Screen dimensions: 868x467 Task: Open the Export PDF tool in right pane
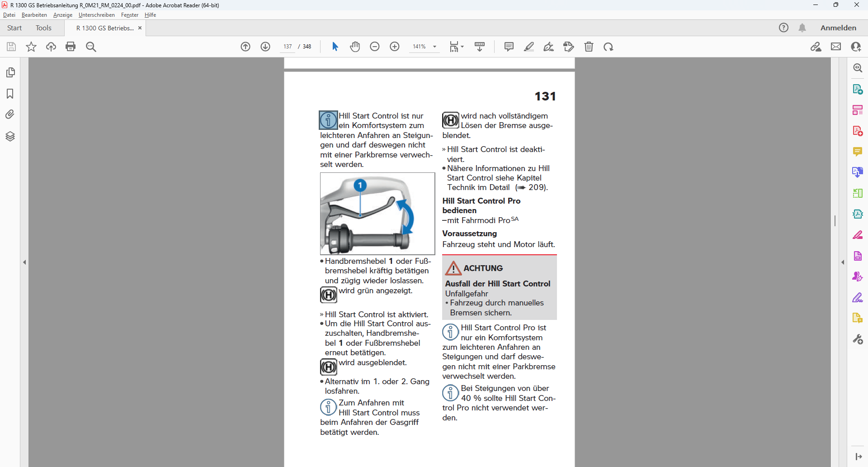pos(858,89)
